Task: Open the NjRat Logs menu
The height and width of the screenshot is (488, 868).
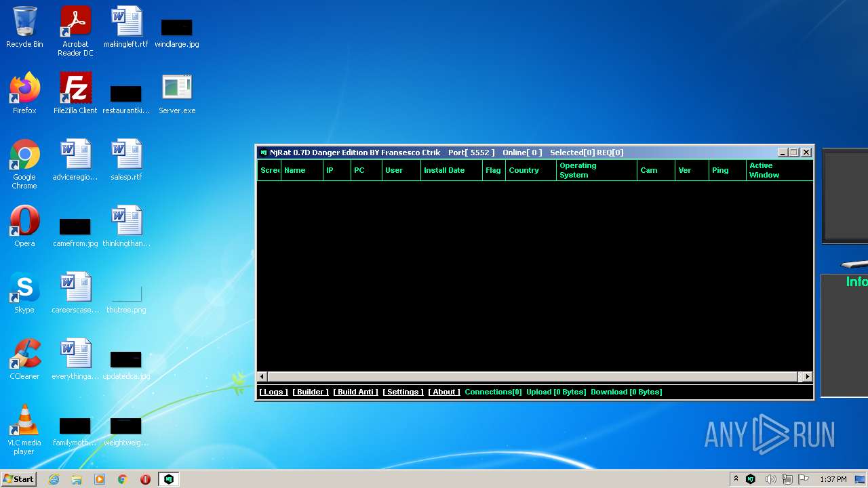Action: (274, 392)
